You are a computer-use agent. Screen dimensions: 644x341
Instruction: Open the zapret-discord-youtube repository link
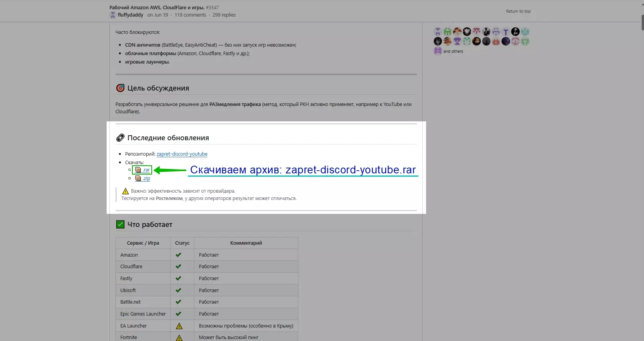[182, 154]
